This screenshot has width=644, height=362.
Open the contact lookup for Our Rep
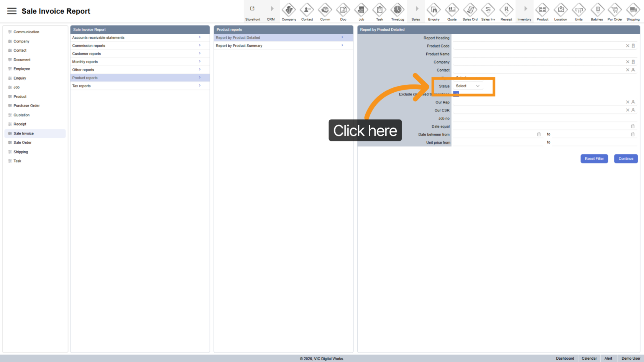pos(633,102)
